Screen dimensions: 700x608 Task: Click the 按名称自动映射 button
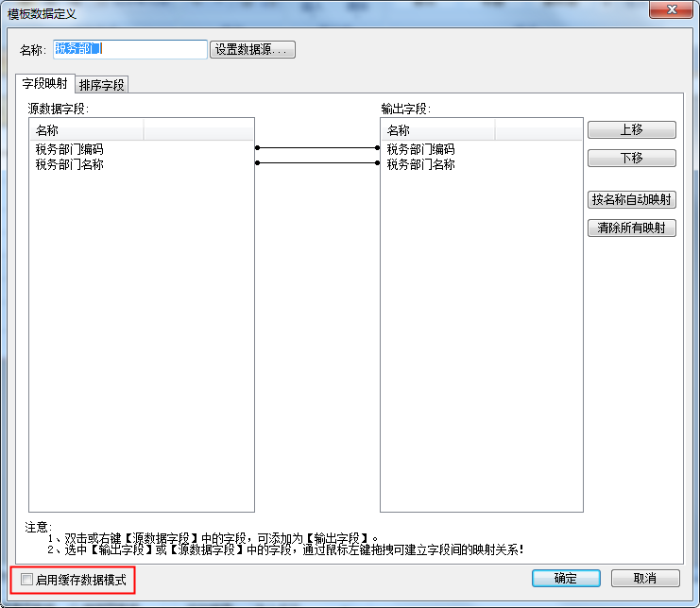click(632, 200)
